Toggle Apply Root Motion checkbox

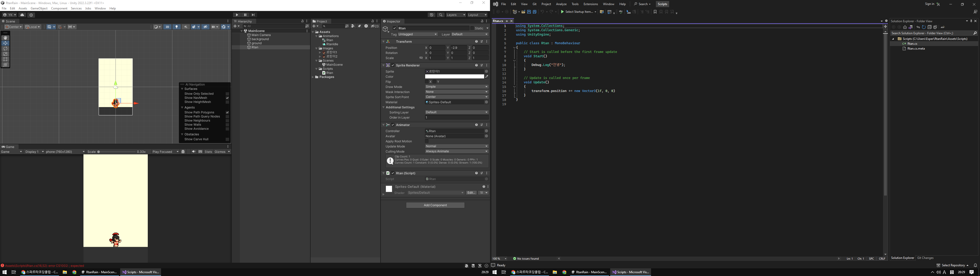427,141
